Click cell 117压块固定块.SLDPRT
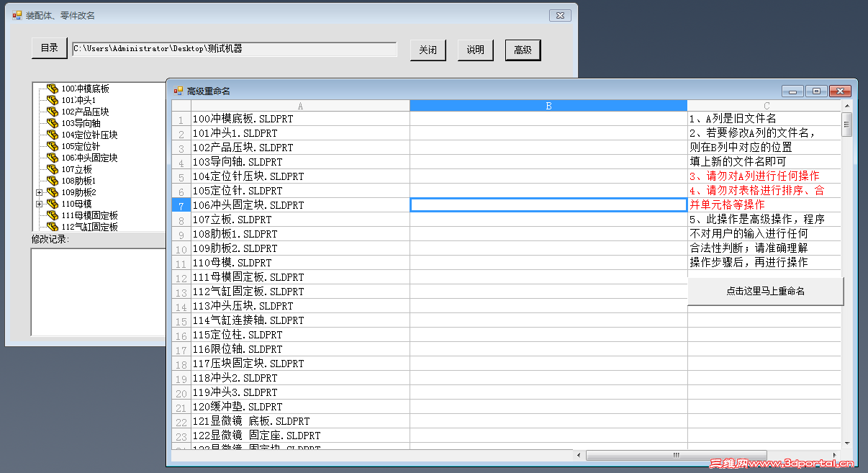 [300, 364]
